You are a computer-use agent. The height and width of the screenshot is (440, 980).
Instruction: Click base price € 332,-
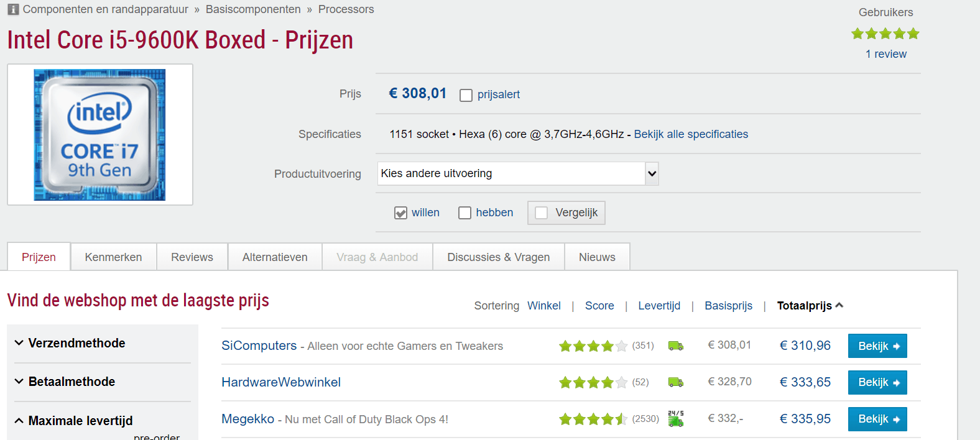click(725, 418)
